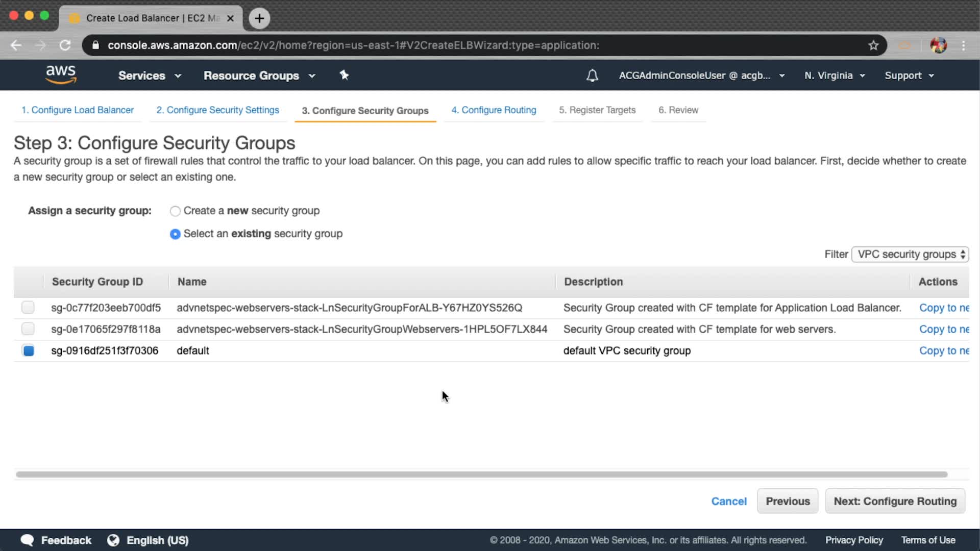Image resolution: width=980 pixels, height=551 pixels.
Task: Click Next: Configure Routing button
Action: [x=895, y=501]
